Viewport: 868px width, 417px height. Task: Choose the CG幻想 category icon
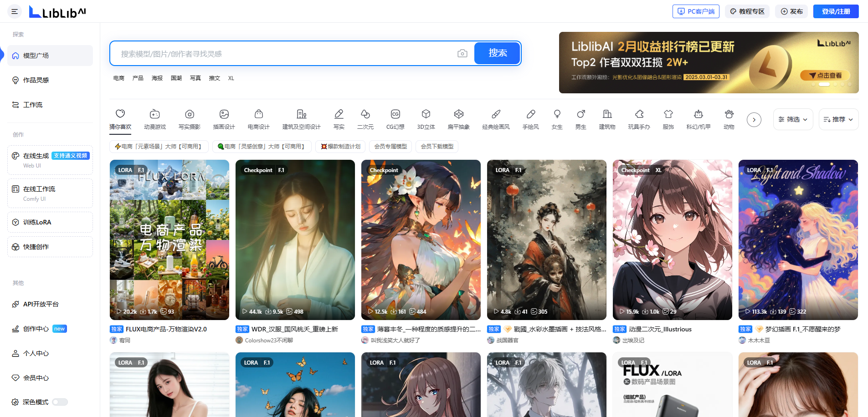[395, 114]
